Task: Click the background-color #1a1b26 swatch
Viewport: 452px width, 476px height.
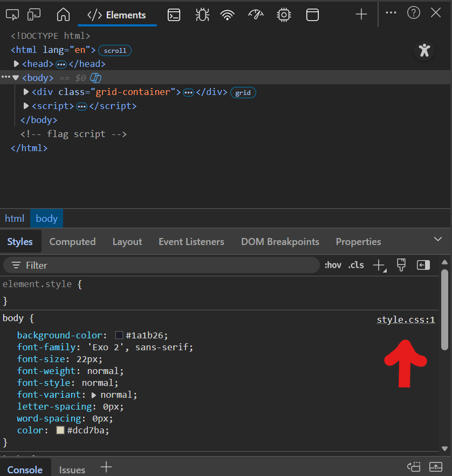Action: 119,335
